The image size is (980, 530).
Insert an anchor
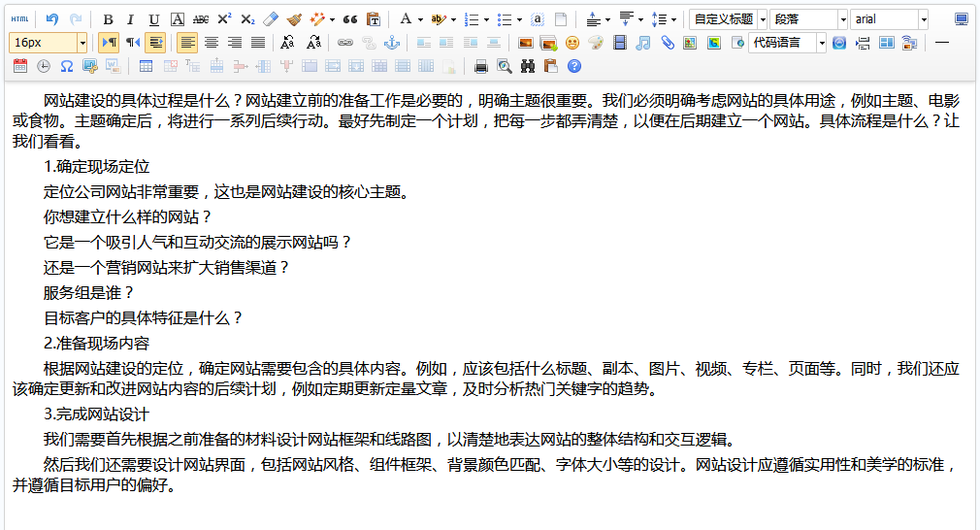click(x=392, y=43)
